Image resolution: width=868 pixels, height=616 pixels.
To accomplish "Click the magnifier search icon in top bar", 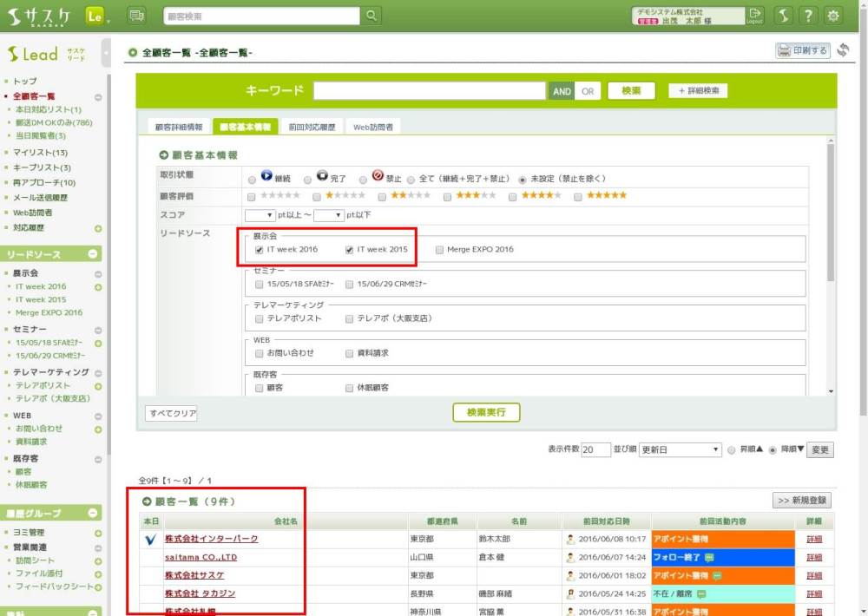I will click(x=372, y=16).
